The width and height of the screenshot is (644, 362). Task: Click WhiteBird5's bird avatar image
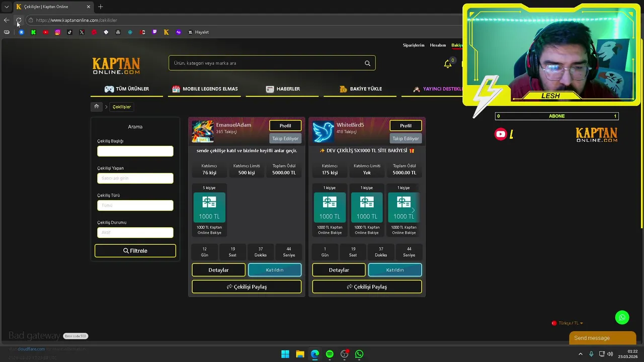(x=323, y=132)
